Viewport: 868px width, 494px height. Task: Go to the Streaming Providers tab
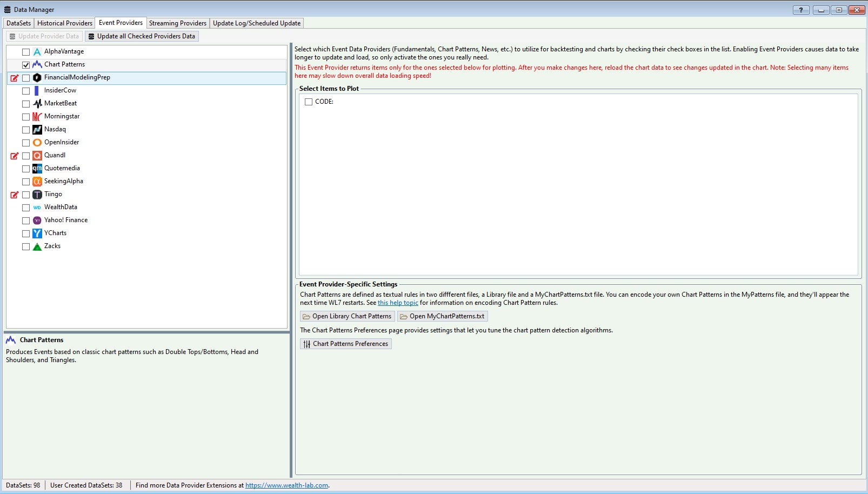178,23
